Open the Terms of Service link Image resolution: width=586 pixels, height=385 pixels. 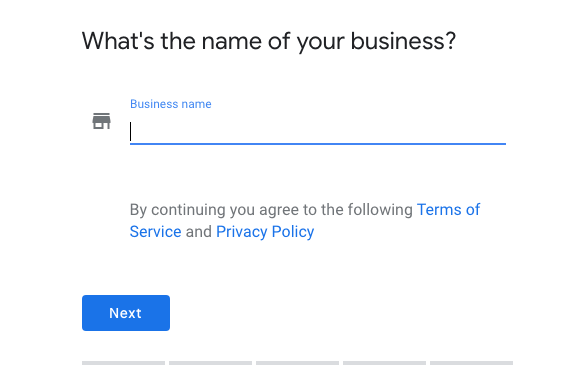pyautogui.click(x=448, y=210)
